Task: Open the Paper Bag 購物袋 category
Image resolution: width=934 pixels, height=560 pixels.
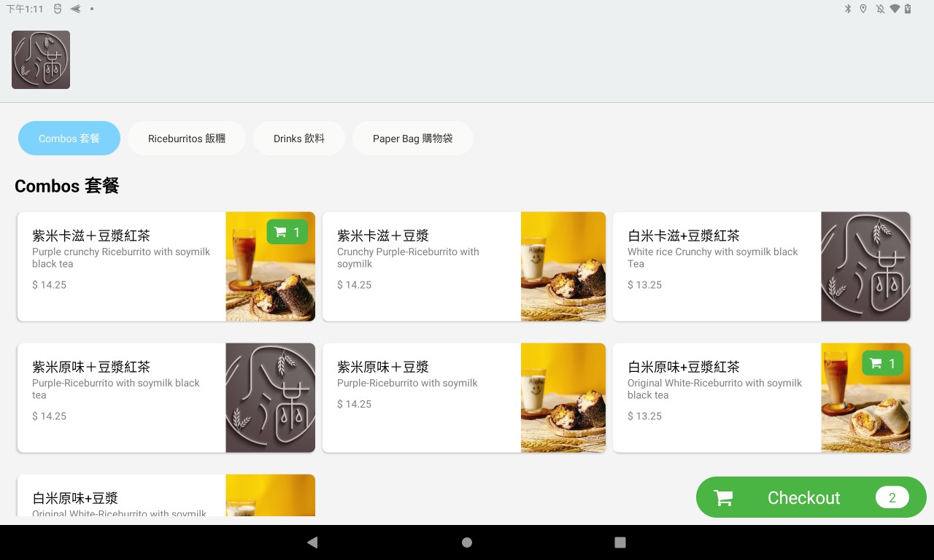Action: (x=412, y=139)
